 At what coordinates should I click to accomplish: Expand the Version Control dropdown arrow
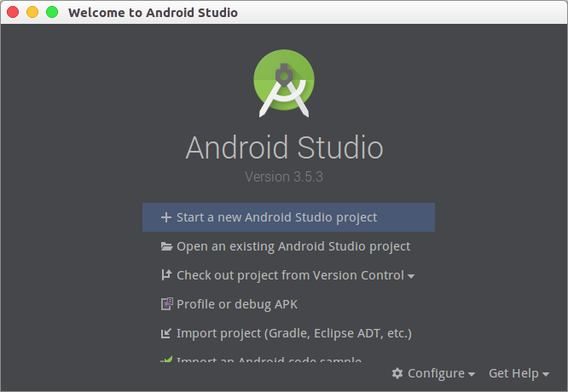(411, 277)
